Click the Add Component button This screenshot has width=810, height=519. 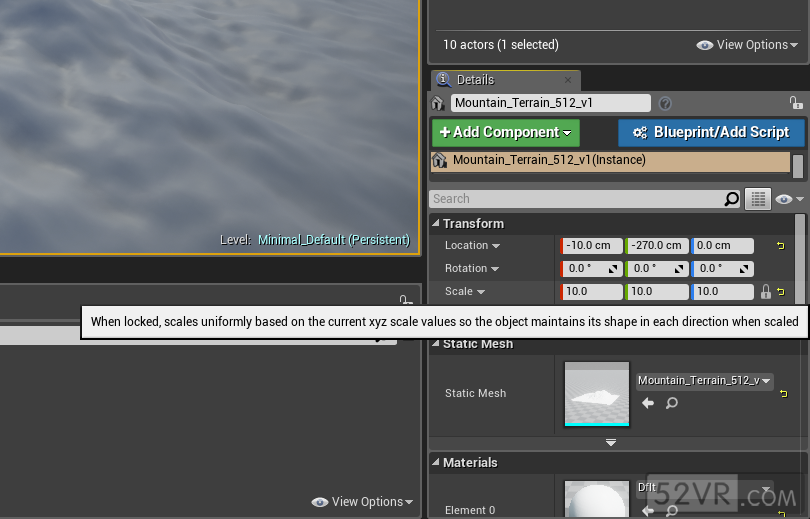click(506, 133)
